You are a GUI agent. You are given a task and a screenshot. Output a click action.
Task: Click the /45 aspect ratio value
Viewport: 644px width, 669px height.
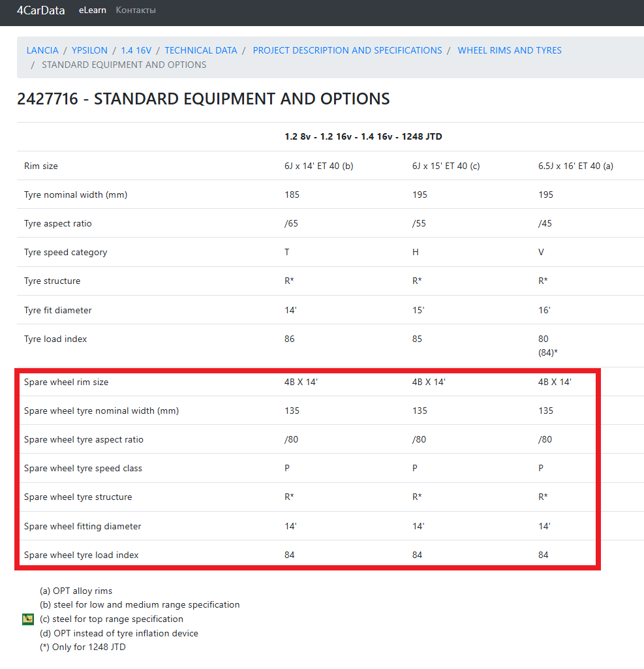click(545, 224)
